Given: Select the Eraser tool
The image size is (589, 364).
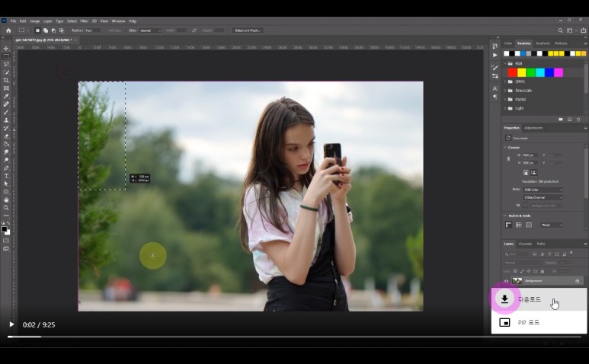Looking at the screenshot, I should click(x=6, y=136).
